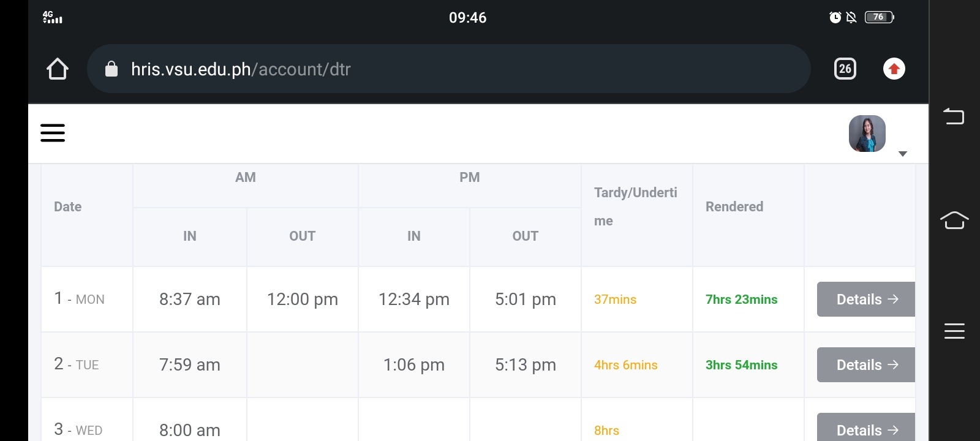Tap the alarm clock status icon
The image size is (980, 441).
point(835,17)
